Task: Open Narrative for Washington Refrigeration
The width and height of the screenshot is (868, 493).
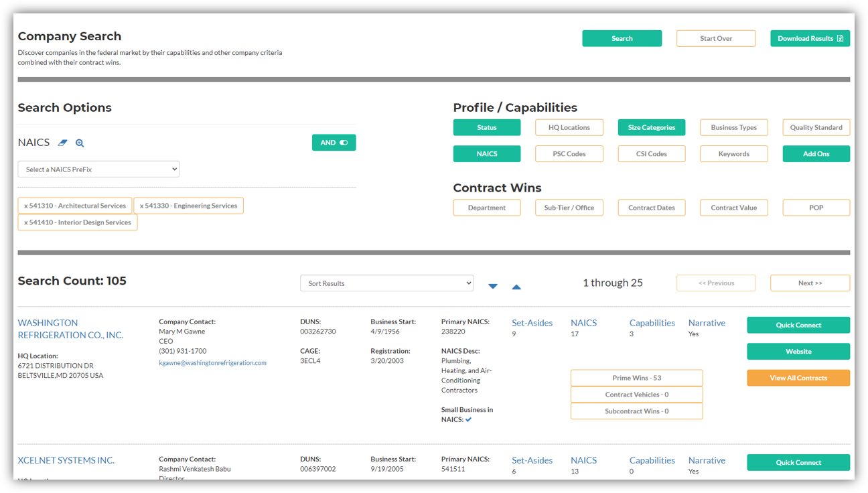Action: pos(707,323)
